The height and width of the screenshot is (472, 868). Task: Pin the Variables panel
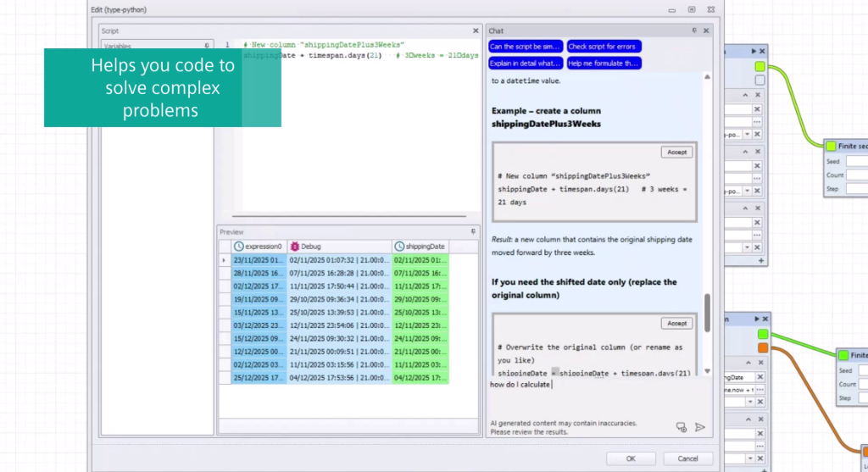(x=207, y=46)
